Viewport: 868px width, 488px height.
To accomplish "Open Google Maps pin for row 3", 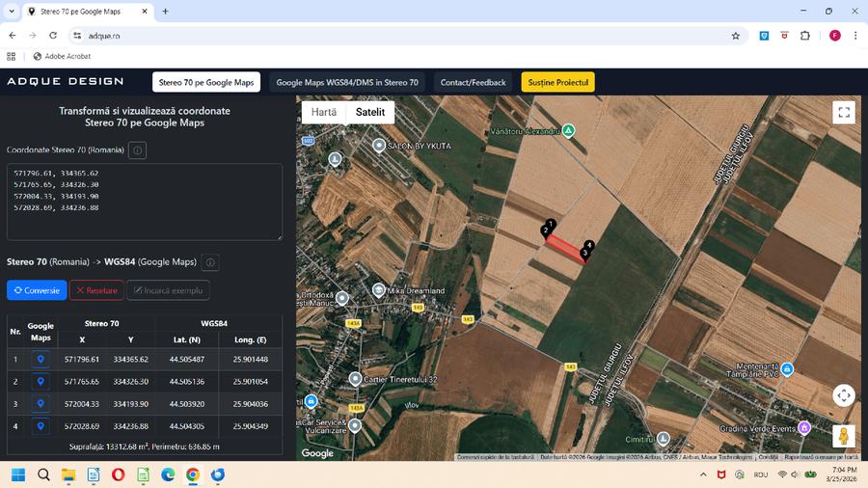I will tap(41, 403).
